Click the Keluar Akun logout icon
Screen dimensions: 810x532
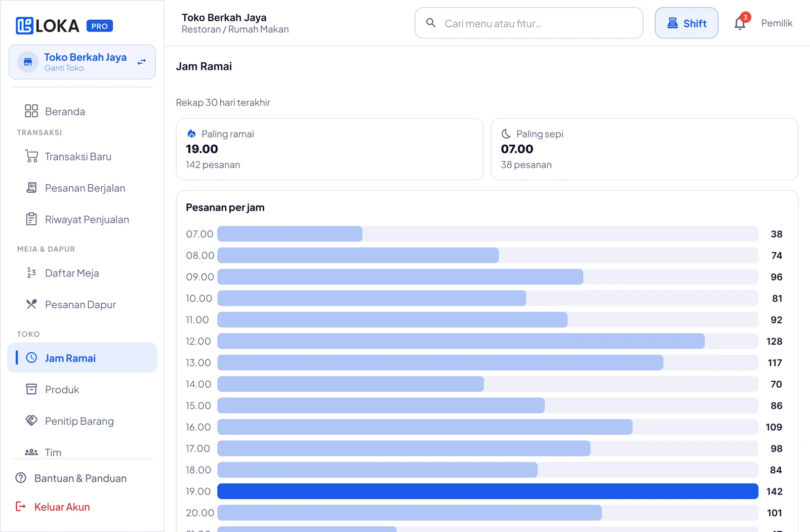pos(21,507)
